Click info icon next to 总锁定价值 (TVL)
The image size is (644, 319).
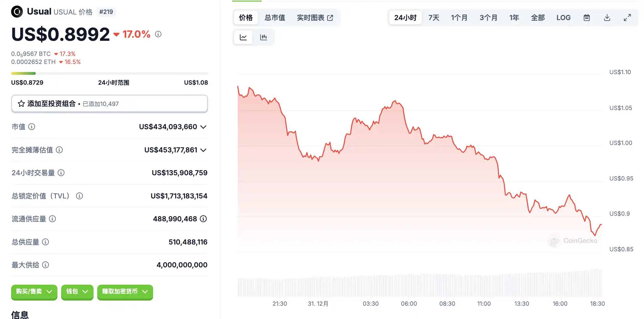79,196
